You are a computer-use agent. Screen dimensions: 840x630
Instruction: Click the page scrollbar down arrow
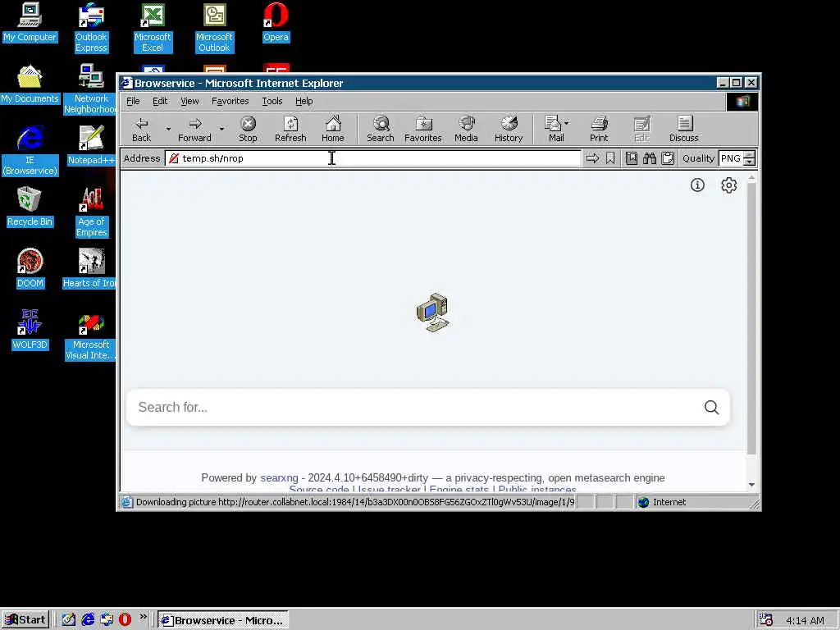click(751, 484)
